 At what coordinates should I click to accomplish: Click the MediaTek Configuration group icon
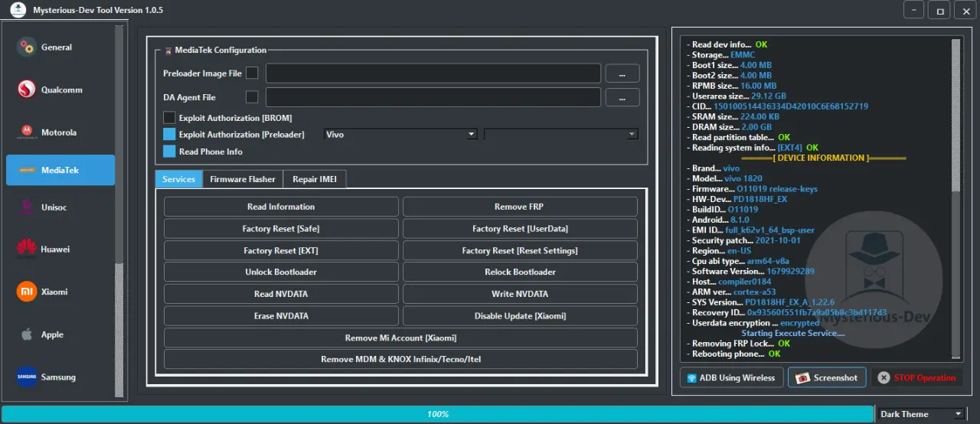pyautogui.click(x=168, y=51)
